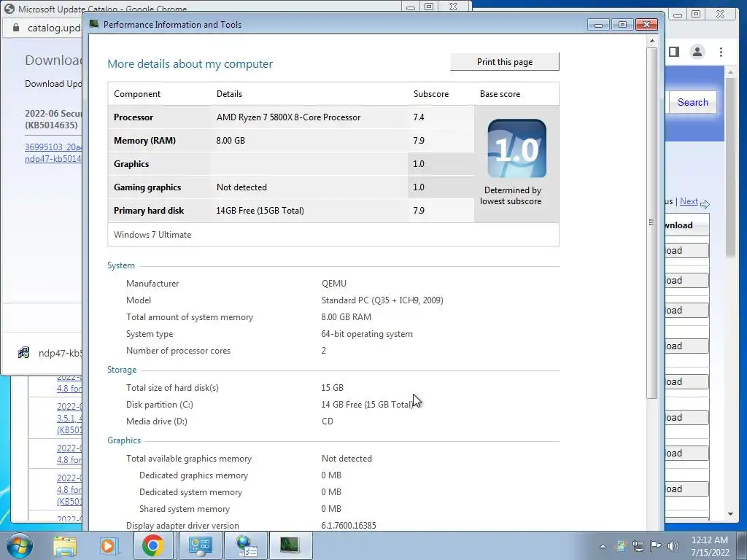Click the downloaded ndp47-kb file icon
The width and height of the screenshot is (747, 560).
24,353
